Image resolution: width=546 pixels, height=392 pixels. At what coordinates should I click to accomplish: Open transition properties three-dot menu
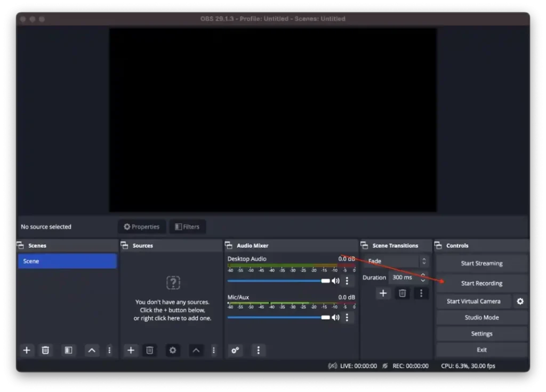pyautogui.click(x=421, y=293)
